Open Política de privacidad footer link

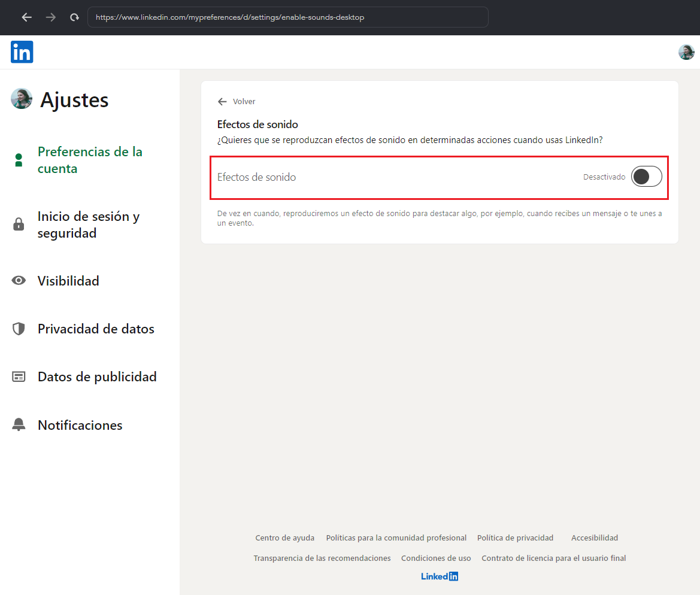[x=515, y=538]
